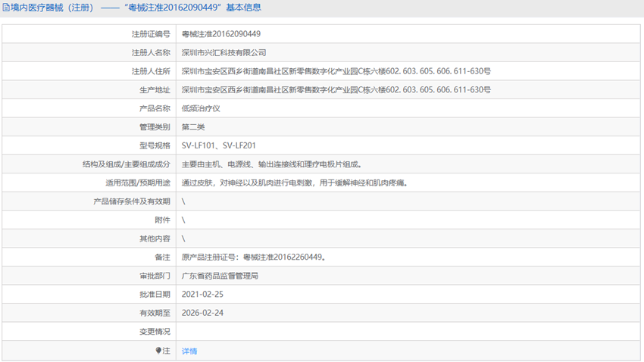Click expiry date 2026-02-24

(x=202, y=313)
